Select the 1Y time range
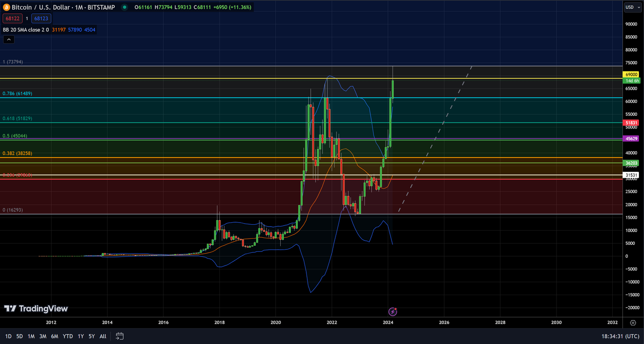 coord(80,336)
